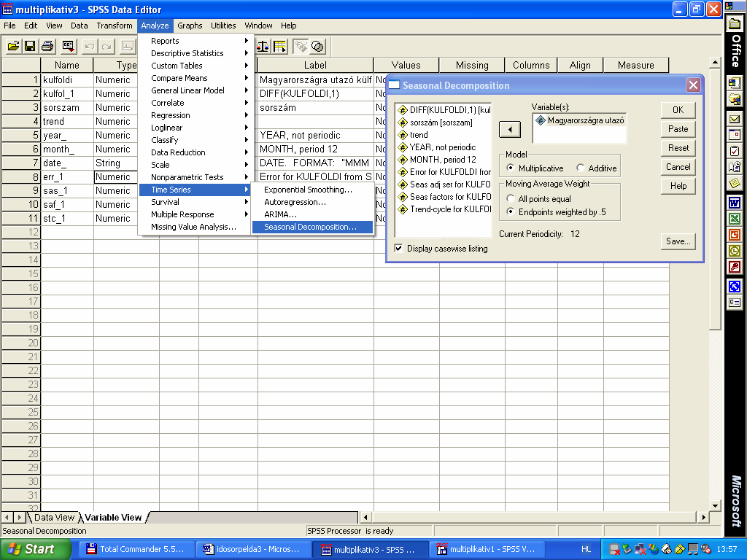Click the open folder icon on Office bar

coord(735,25)
